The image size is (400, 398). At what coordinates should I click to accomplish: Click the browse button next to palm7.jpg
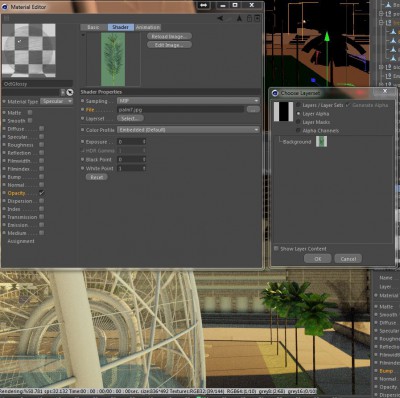pyautogui.click(x=253, y=109)
